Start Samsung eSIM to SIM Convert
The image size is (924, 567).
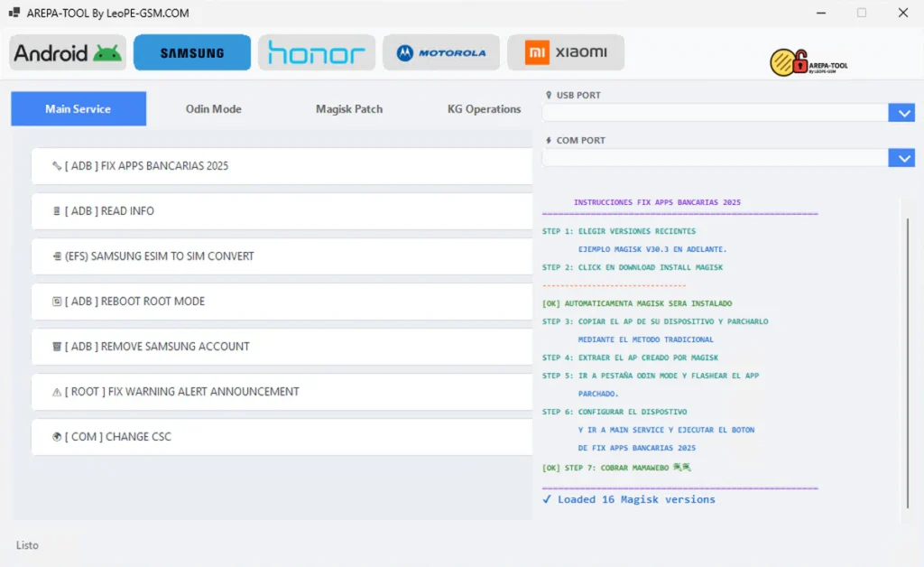pyautogui.click(x=282, y=256)
